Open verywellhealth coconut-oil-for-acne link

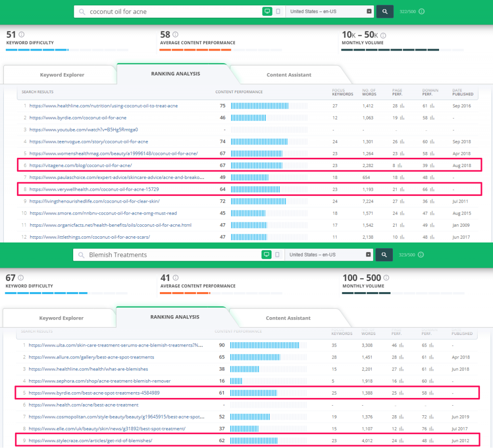94,190
